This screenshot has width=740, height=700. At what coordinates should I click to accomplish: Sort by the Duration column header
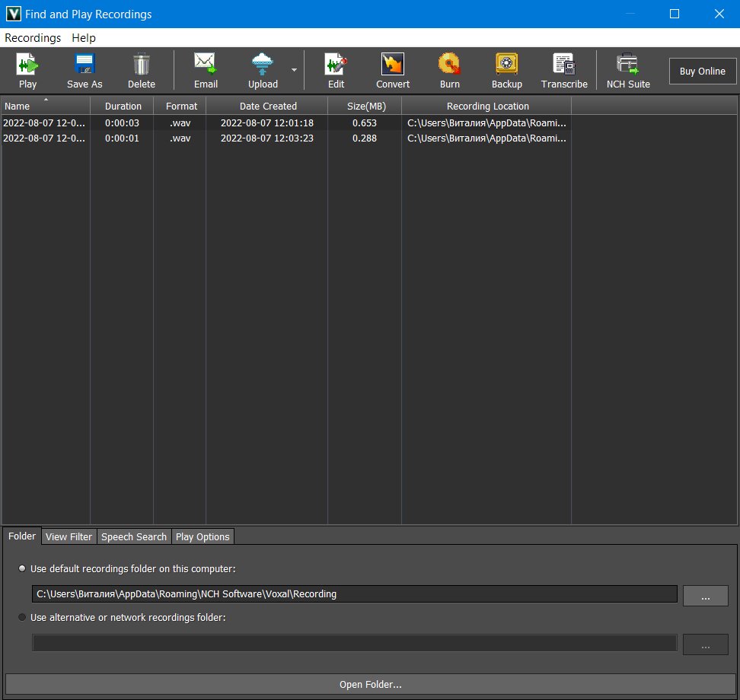coord(123,106)
